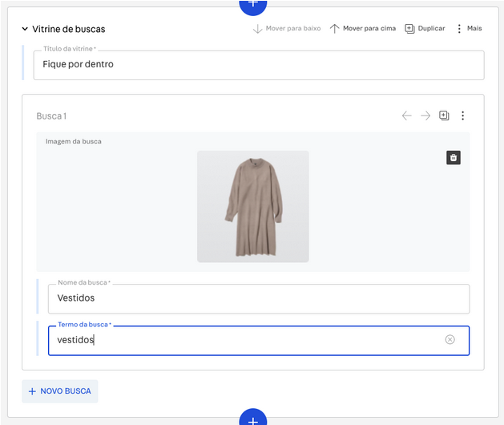Click the blue plus button at the bottom

tap(252, 419)
